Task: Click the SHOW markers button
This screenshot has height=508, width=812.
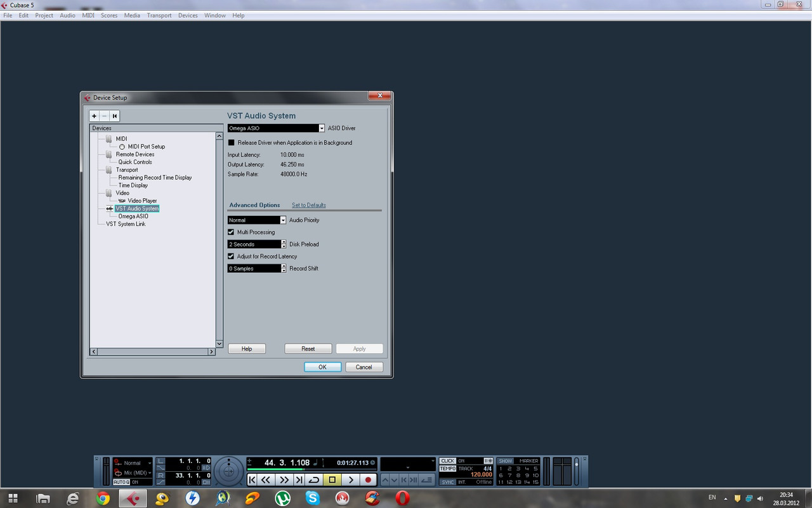Action: tap(505, 460)
